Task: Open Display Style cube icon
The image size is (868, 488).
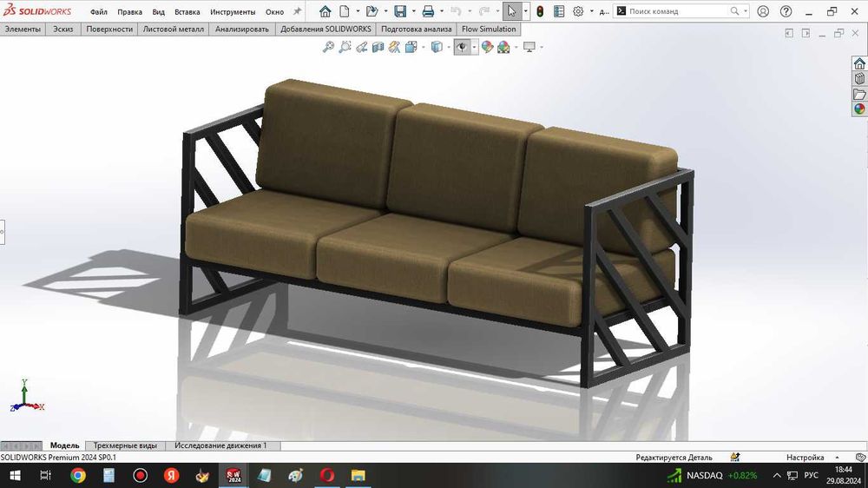Action: 437,47
